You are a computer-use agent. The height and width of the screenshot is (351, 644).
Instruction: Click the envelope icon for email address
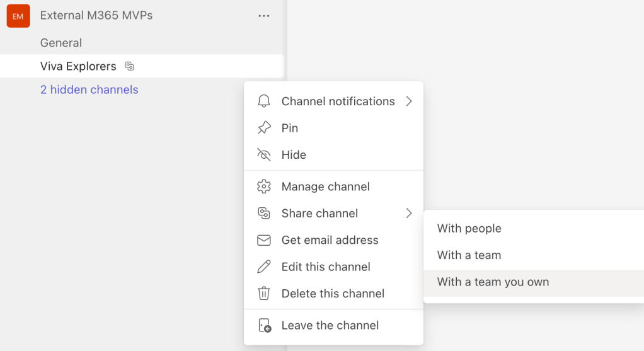[264, 240]
